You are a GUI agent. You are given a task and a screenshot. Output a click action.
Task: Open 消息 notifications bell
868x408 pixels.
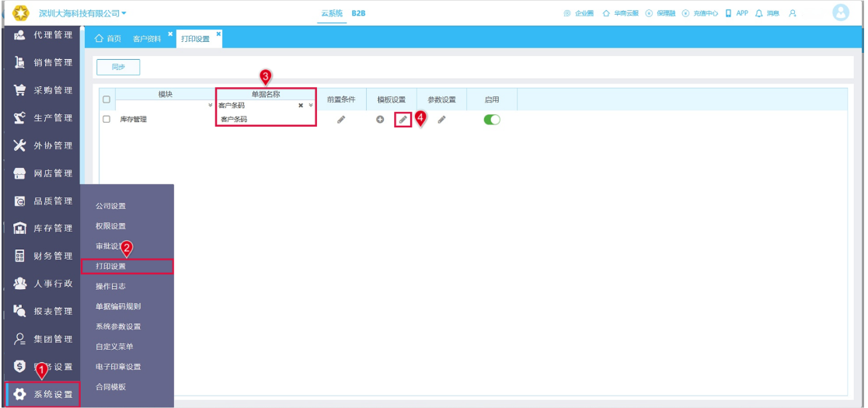[767, 13]
